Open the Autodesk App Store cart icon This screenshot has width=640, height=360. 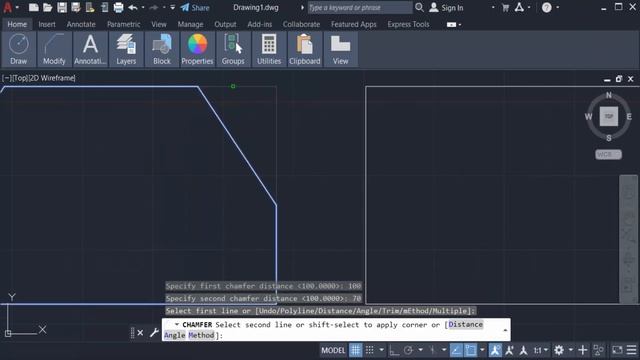pos(505,7)
